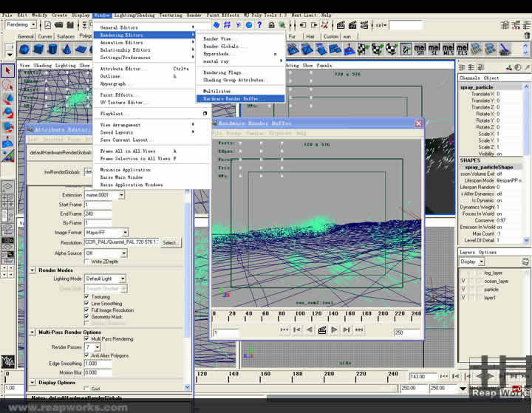The image size is (532, 413).
Task: Click the lock icon in status line
Action: tap(271, 25)
